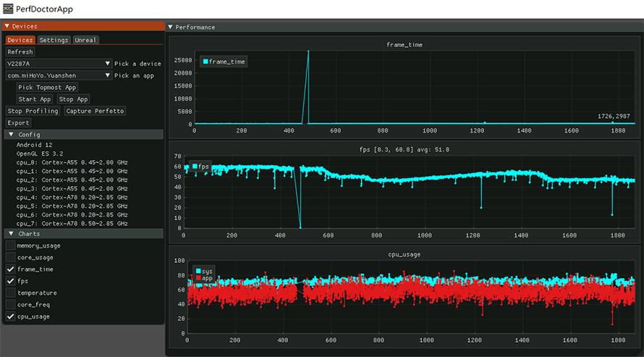Click the sys legend color swatch

click(x=199, y=271)
